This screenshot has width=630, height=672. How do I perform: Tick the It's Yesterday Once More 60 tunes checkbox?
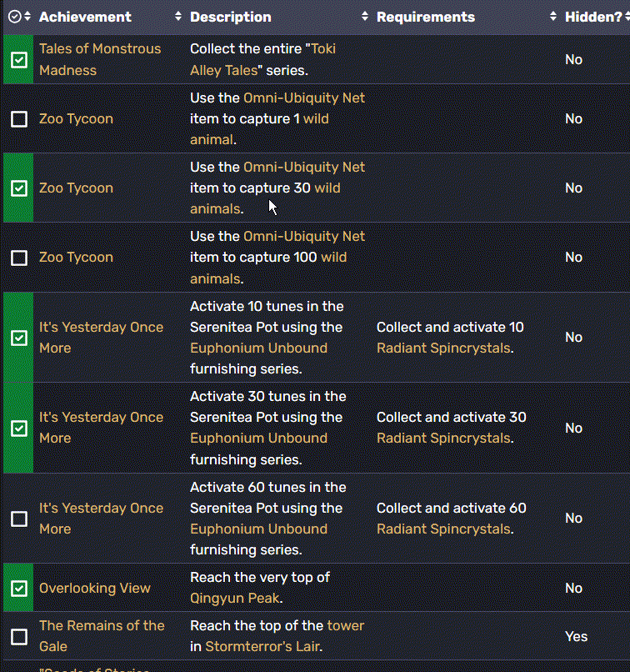click(x=19, y=519)
